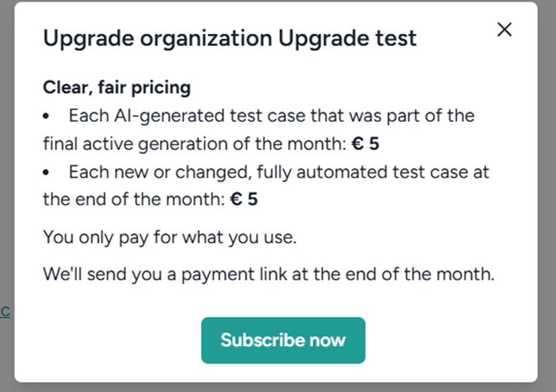556x392 pixels.
Task: Click the "You only pay for what you use" sentence
Action: point(169,237)
